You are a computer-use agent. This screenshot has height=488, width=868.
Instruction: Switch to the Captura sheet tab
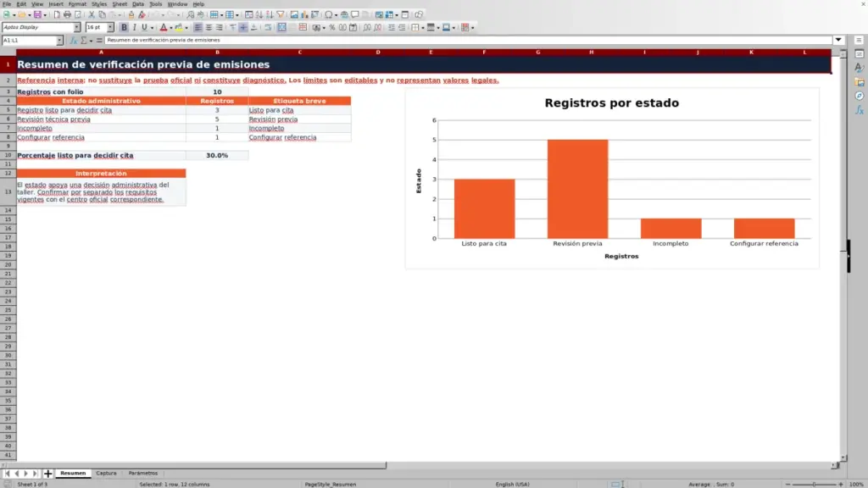[106, 474]
